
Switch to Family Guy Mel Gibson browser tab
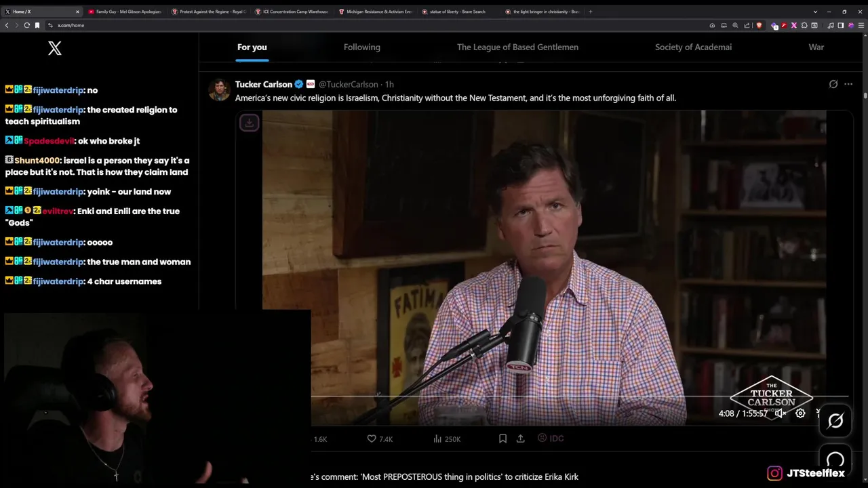(x=125, y=12)
